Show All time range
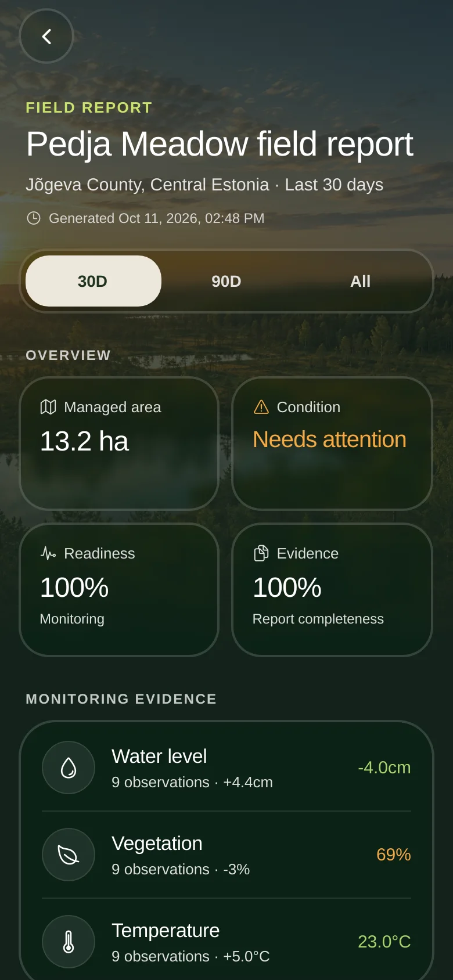Screen dimensions: 453x980 (x=360, y=281)
